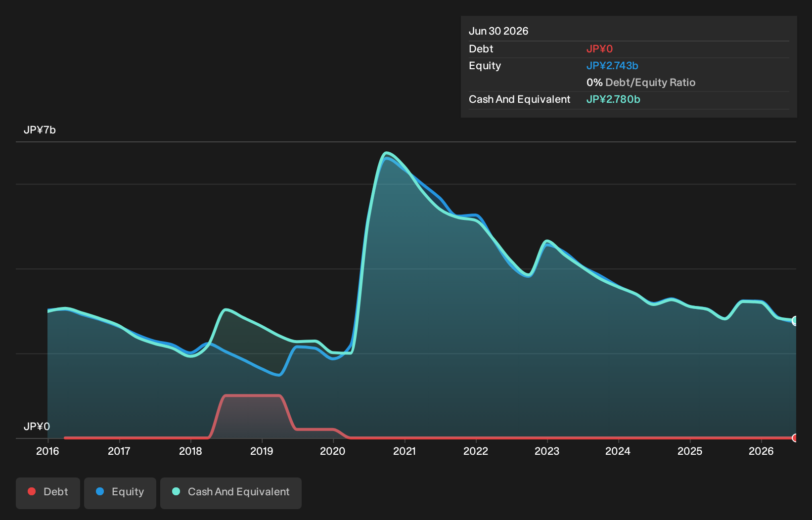
Task: Click the red JP¥0 debt value
Action: pos(599,49)
